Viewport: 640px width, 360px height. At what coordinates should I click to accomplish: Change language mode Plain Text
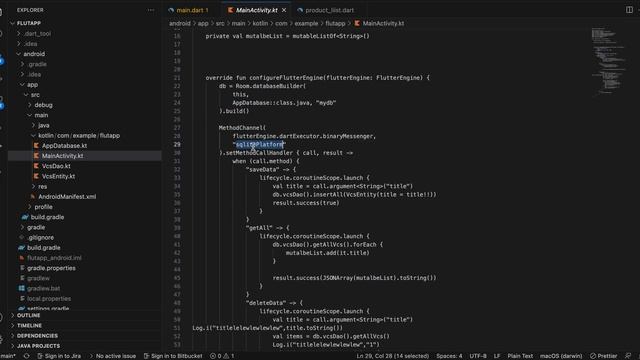click(520, 356)
